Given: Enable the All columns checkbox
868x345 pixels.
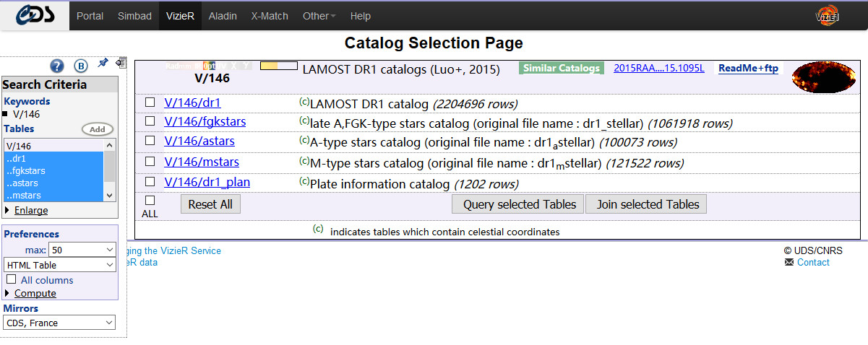Looking at the screenshot, I should [x=12, y=279].
